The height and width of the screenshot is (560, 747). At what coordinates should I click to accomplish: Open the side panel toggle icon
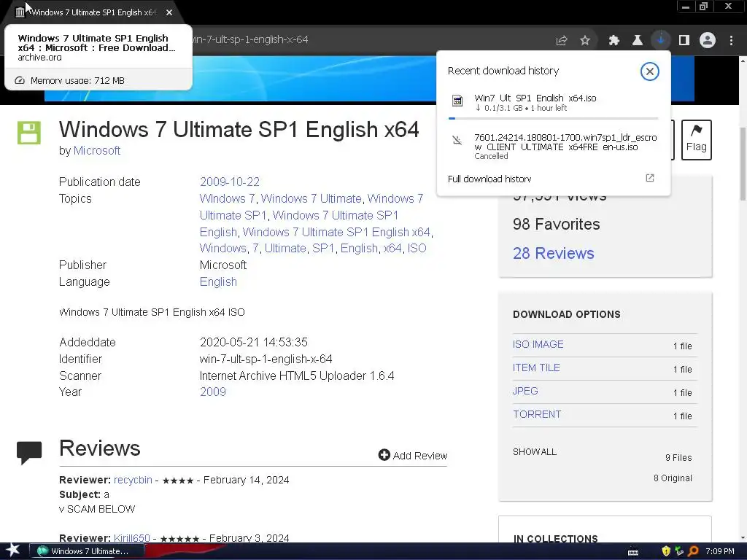tap(684, 41)
